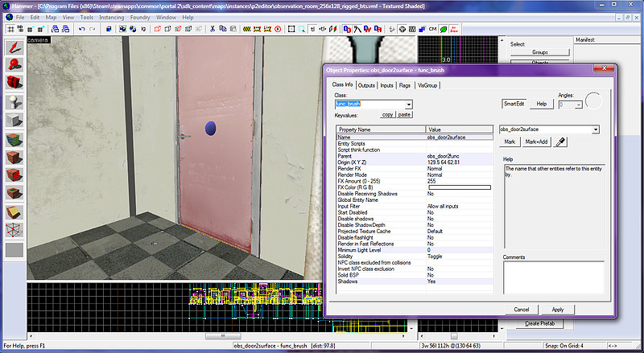This screenshot has width=644, height=353.
Task: Click in the Comments text box
Action: (554, 277)
